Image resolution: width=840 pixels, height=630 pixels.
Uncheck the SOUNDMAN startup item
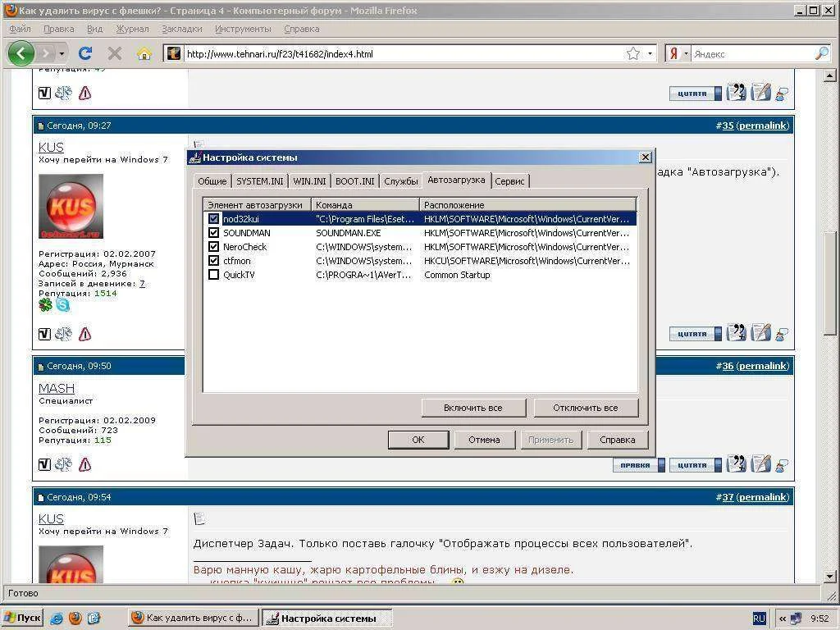(x=214, y=232)
